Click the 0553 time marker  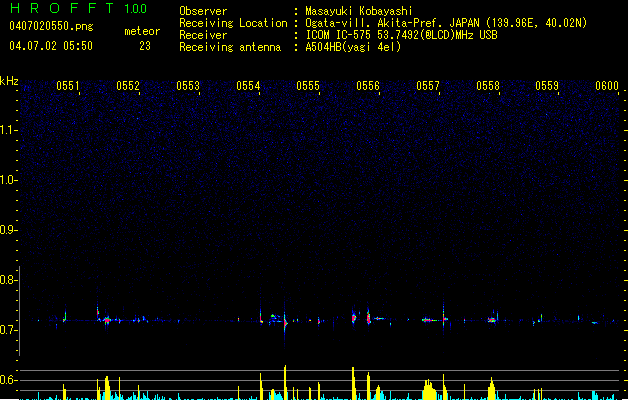click(188, 86)
